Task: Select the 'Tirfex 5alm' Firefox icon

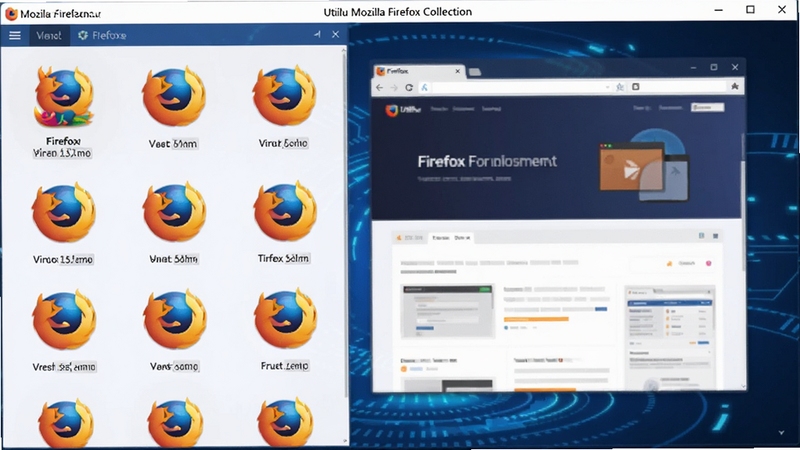Action: tap(284, 212)
